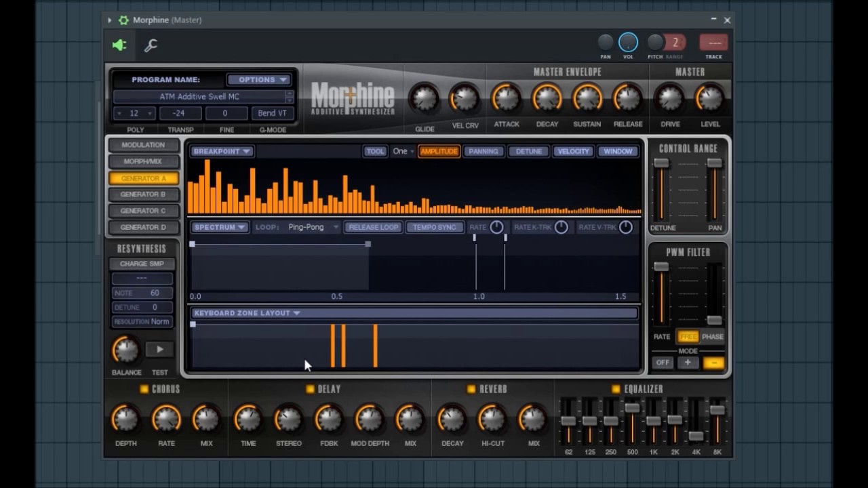Viewport: 868px width, 488px height.
Task: Click the Reverb Hi-Cut knob
Action: pos(492,419)
